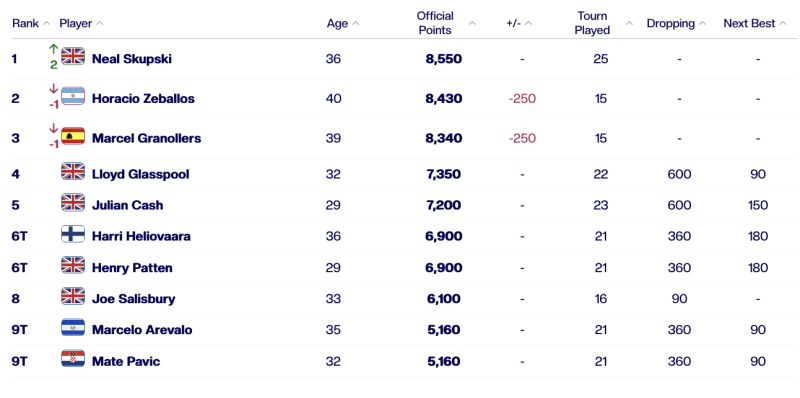Click the Finland flag beside Harri Heliovaara

(x=73, y=234)
